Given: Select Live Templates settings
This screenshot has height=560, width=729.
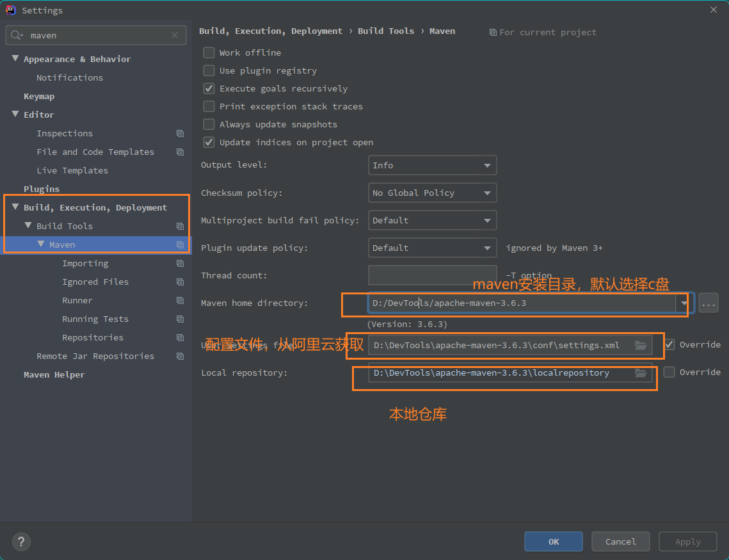Looking at the screenshot, I should 72,170.
